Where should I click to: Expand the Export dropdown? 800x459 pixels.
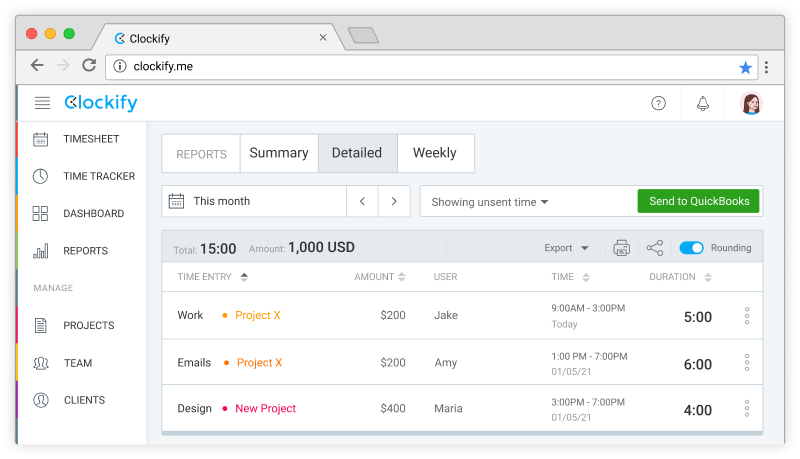(567, 248)
